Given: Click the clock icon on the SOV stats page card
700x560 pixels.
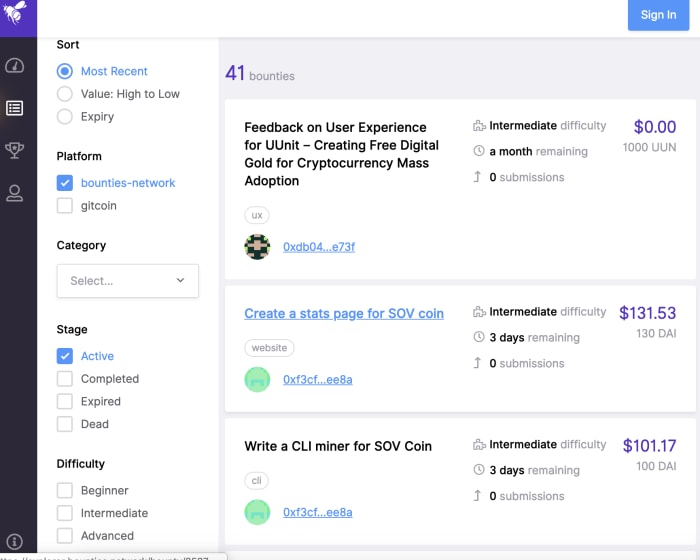Looking at the screenshot, I should coord(479,337).
